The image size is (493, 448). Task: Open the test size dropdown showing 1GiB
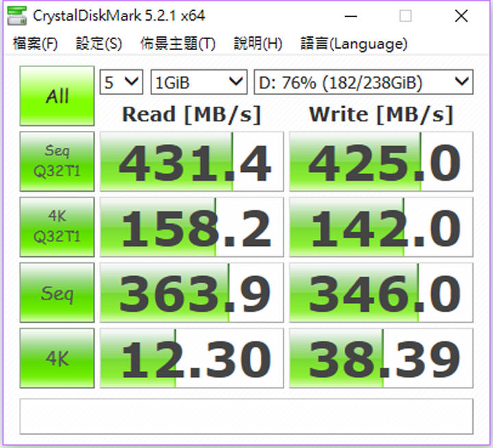[199, 82]
